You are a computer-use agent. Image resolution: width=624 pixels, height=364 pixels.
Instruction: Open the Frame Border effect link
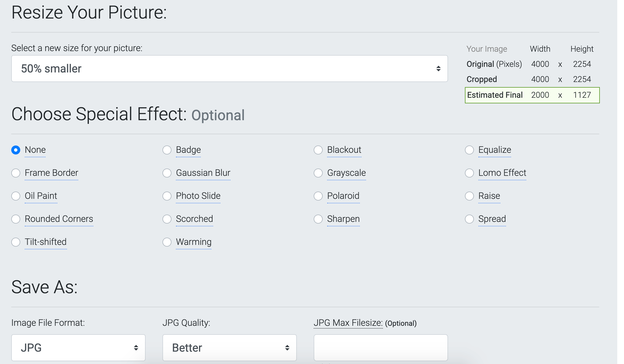(51, 173)
